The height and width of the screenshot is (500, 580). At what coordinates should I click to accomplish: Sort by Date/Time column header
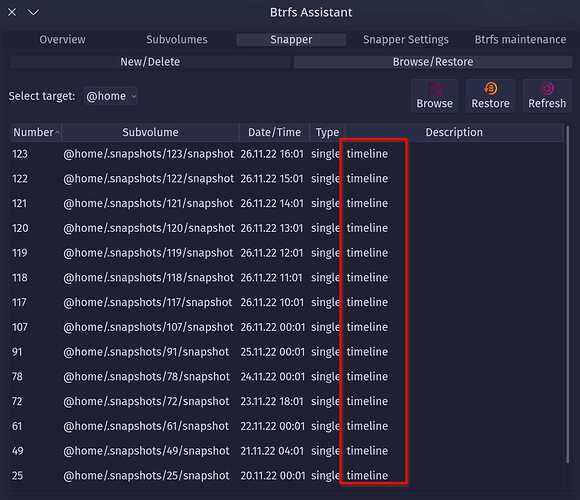pyautogui.click(x=274, y=132)
